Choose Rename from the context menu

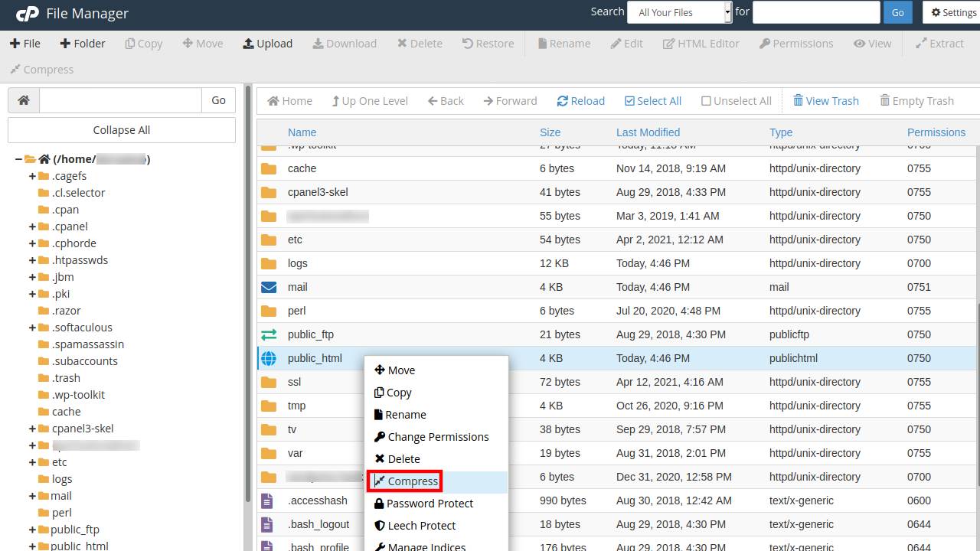point(436,415)
